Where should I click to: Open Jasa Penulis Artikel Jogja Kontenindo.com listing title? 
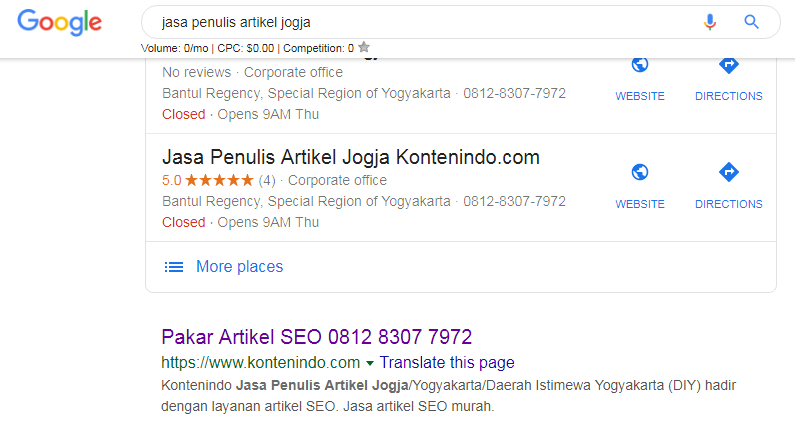(x=351, y=157)
